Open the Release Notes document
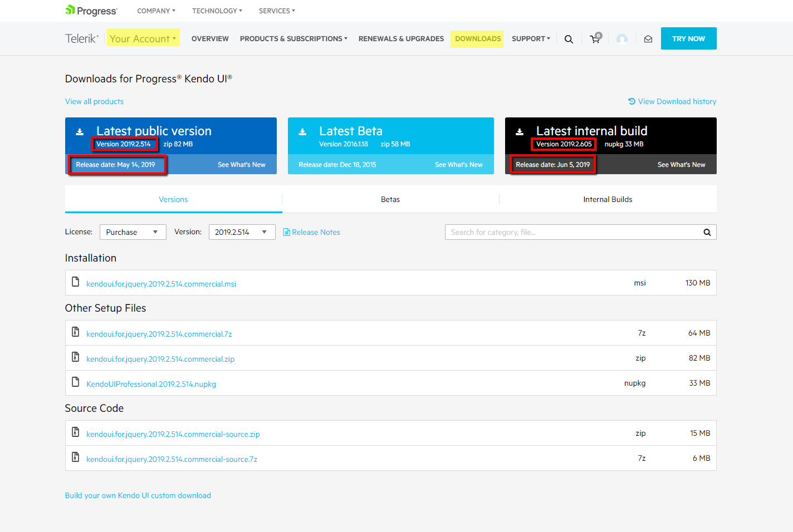 311,232
